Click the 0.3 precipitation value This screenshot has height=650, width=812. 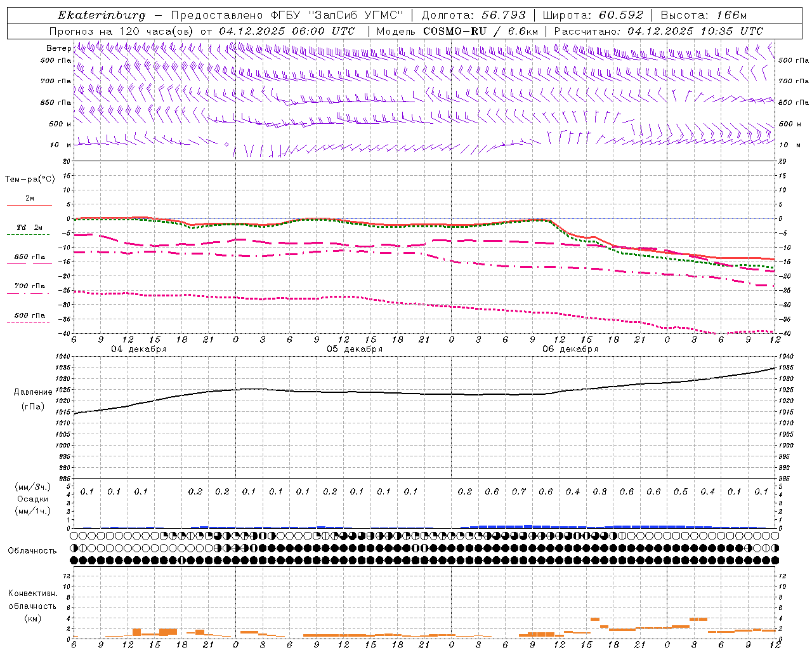pyautogui.click(x=599, y=491)
